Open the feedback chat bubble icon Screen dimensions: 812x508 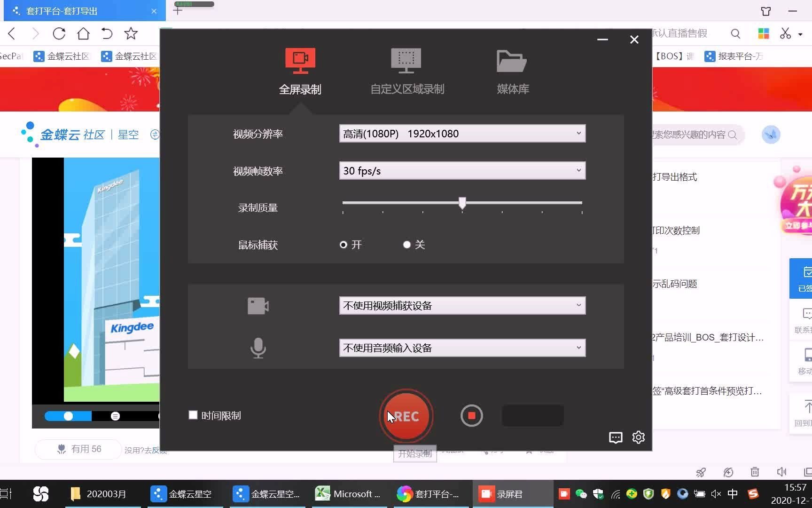click(616, 437)
